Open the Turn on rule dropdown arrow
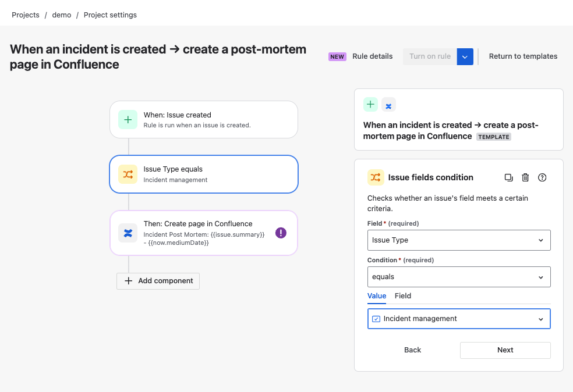 click(465, 56)
